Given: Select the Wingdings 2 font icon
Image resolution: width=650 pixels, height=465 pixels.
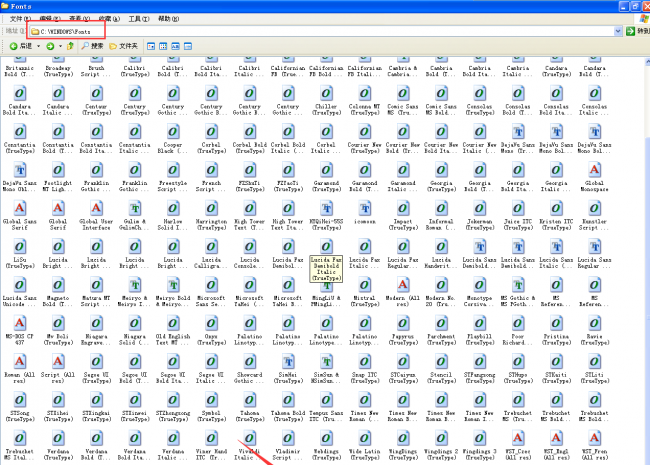Looking at the screenshot, I should coord(441,438).
